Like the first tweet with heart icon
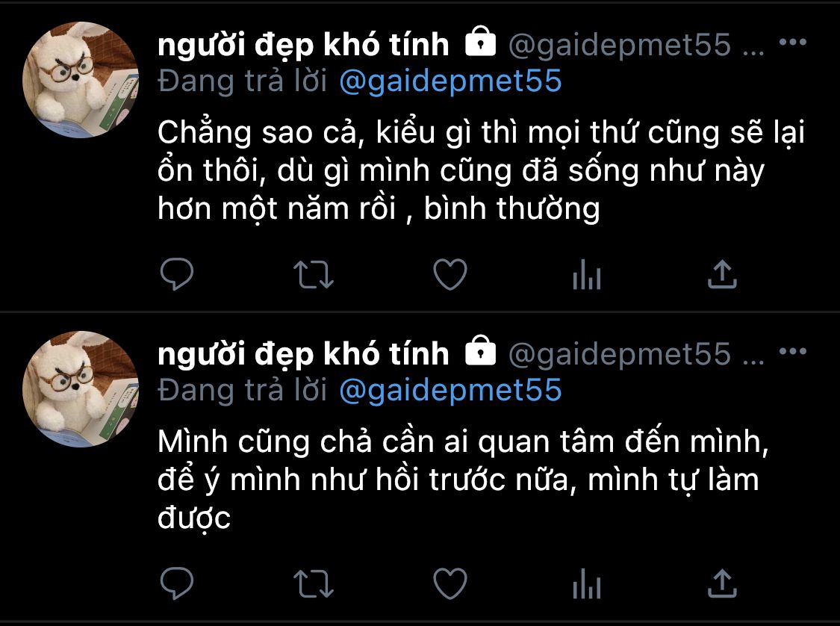Screen dimensions: 840x626 click(450, 274)
